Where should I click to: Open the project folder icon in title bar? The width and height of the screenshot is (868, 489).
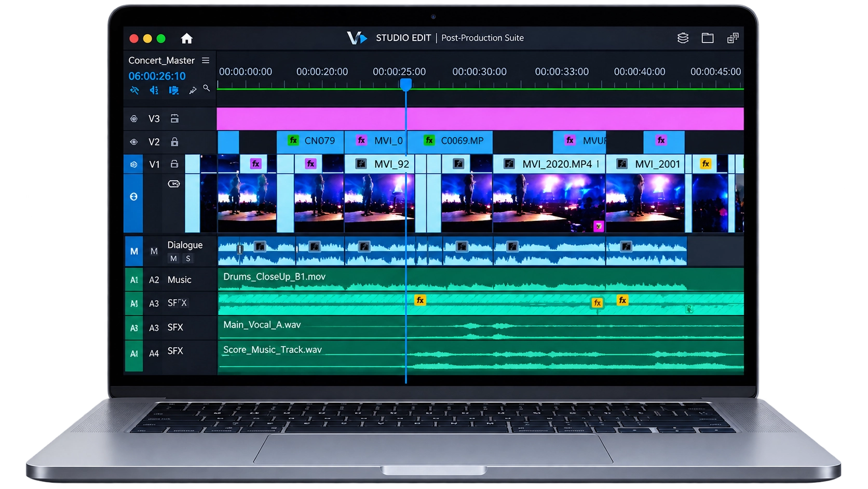click(708, 38)
